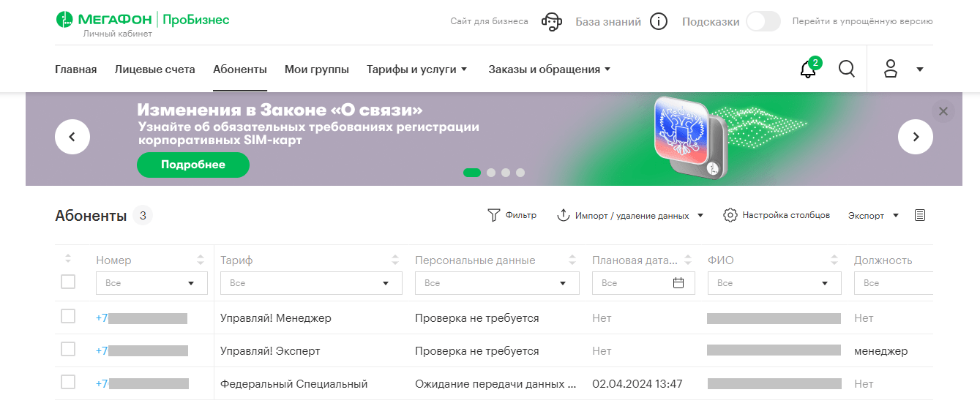The image size is (980, 406).
Task: Open phone number in Менеджер row
Action: tap(141, 318)
